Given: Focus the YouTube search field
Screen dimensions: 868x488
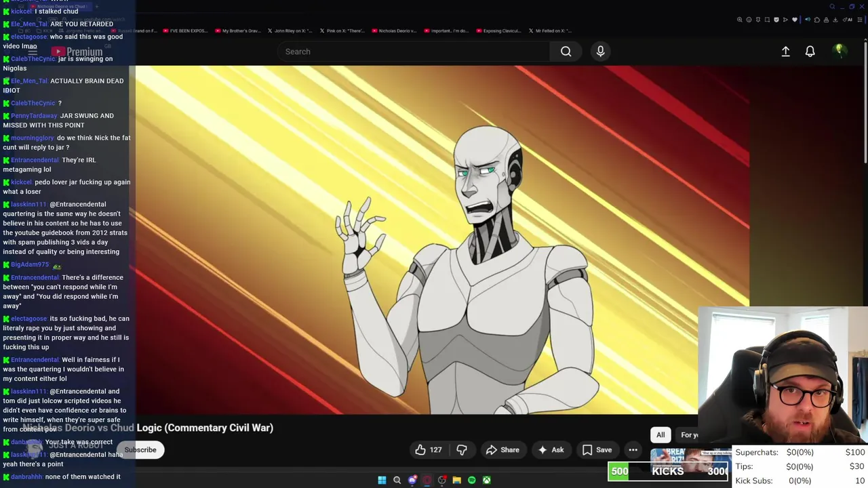Looking at the screenshot, I should pyautogui.click(x=414, y=52).
